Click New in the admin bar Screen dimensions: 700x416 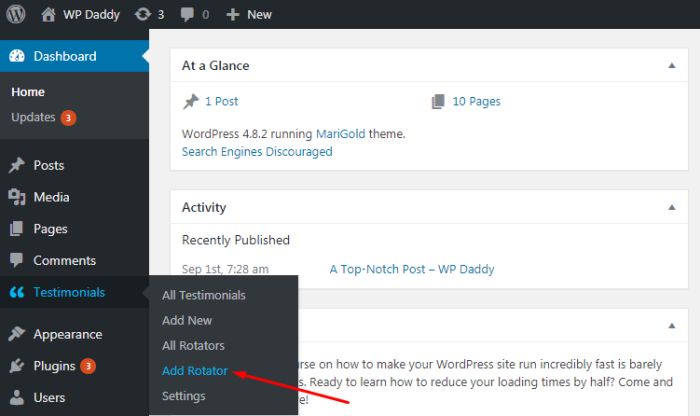259,15
